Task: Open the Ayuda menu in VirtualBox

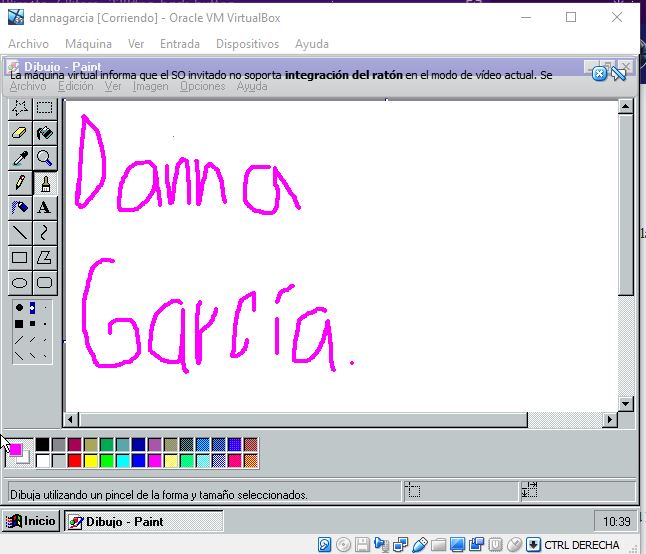Action: pyautogui.click(x=312, y=44)
